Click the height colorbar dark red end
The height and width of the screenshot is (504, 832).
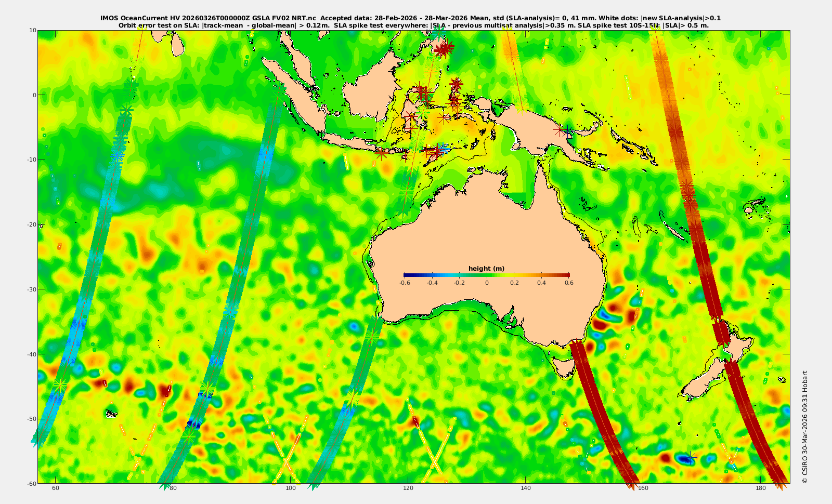[566, 275]
